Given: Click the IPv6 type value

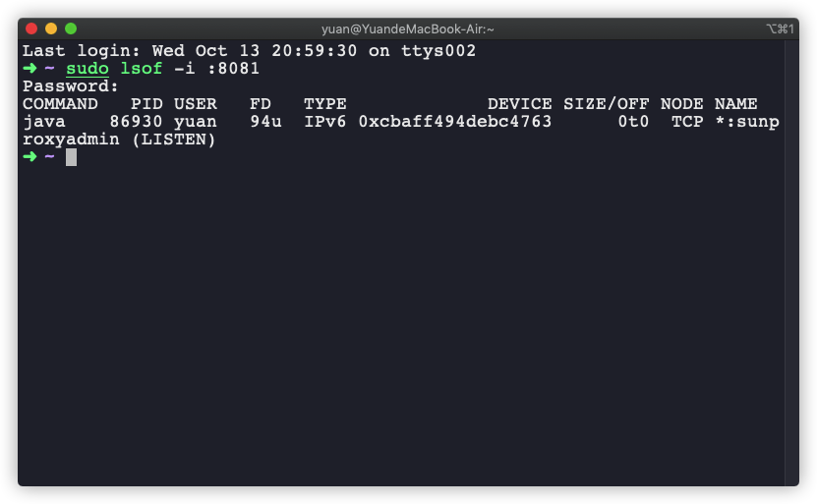Looking at the screenshot, I should (x=325, y=121).
